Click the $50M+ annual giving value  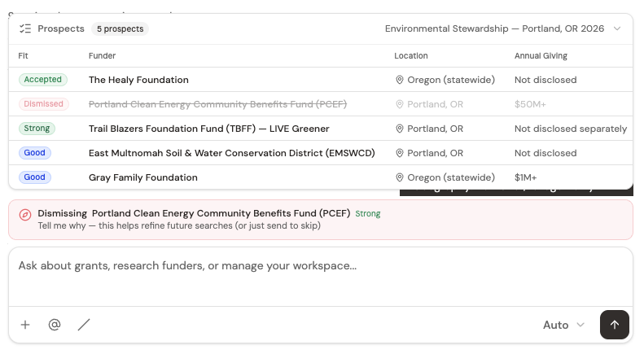coord(530,104)
